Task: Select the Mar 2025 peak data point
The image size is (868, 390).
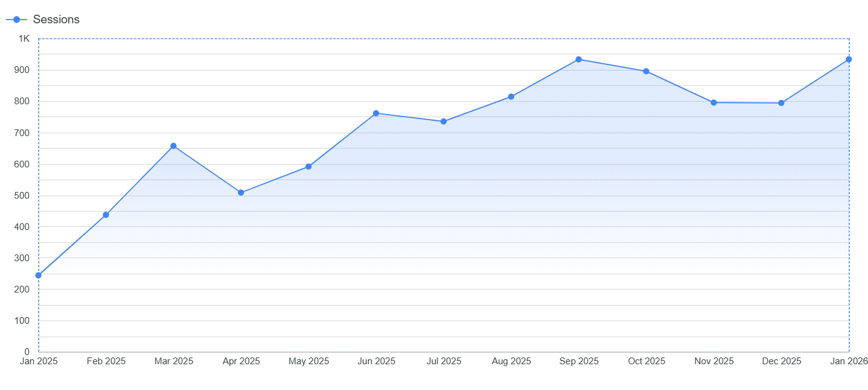Action: pos(174,146)
